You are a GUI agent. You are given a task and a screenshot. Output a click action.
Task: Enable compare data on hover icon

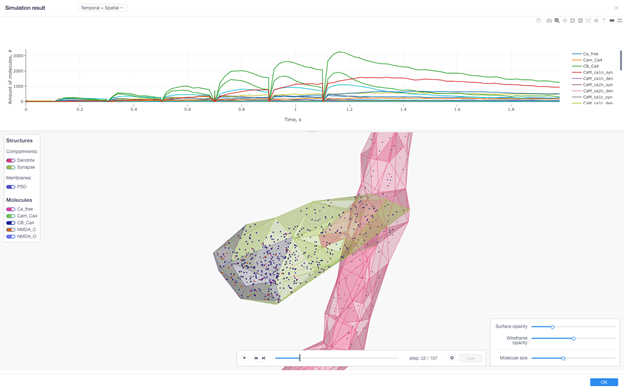tap(620, 21)
